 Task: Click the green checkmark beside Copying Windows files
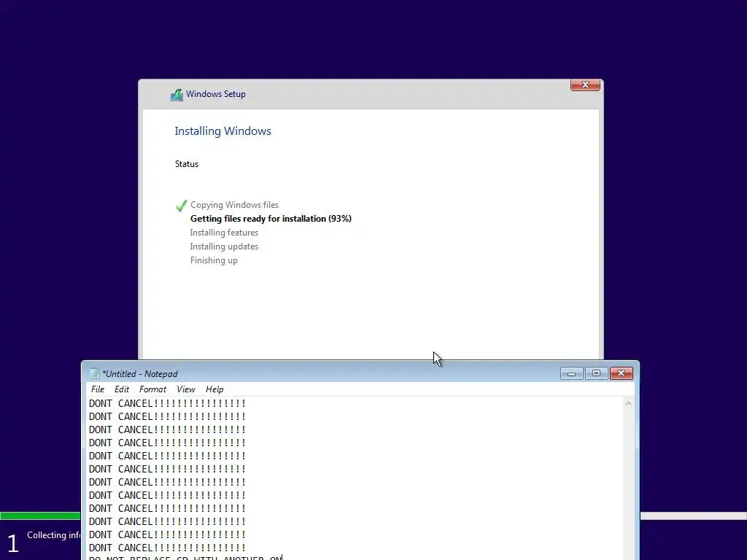(181, 206)
